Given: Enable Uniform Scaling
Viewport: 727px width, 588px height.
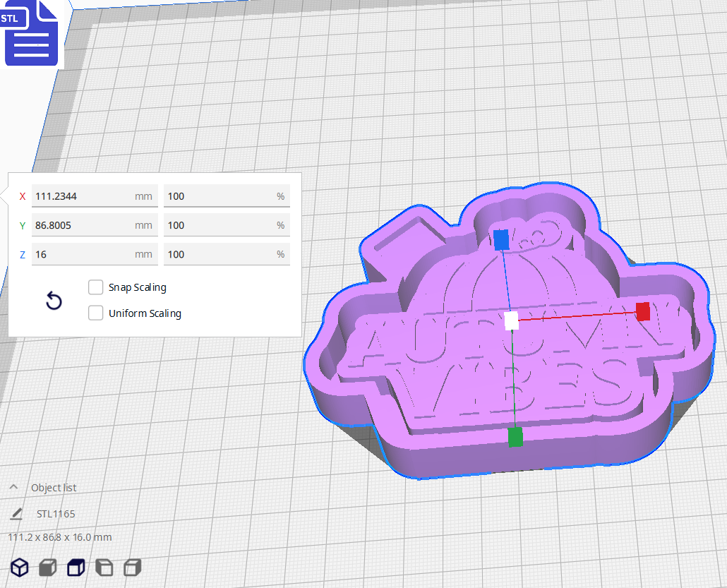Looking at the screenshot, I should pyautogui.click(x=96, y=313).
